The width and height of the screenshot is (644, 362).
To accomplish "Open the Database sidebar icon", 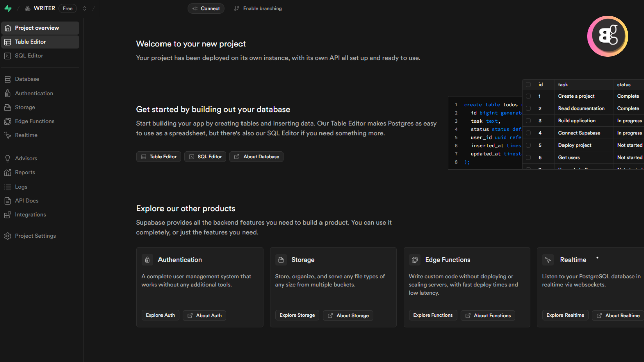I will pyautogui.click(x=7, y=79).
